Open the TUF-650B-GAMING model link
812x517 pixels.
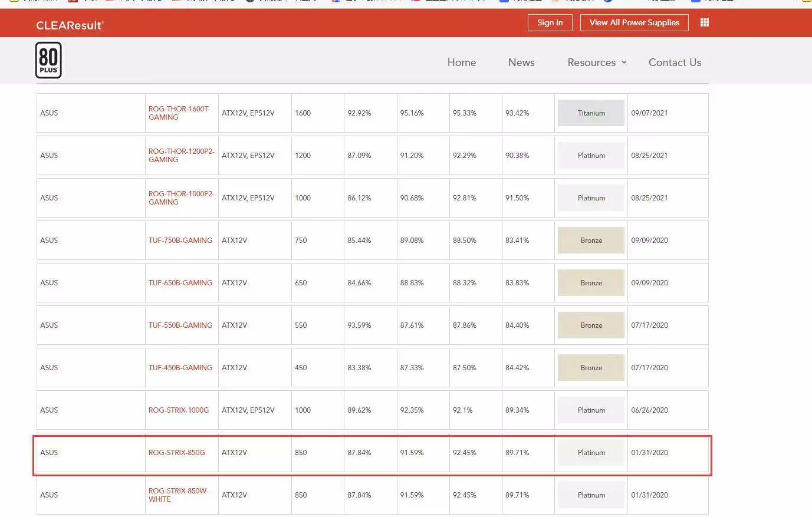click(180, 282)
